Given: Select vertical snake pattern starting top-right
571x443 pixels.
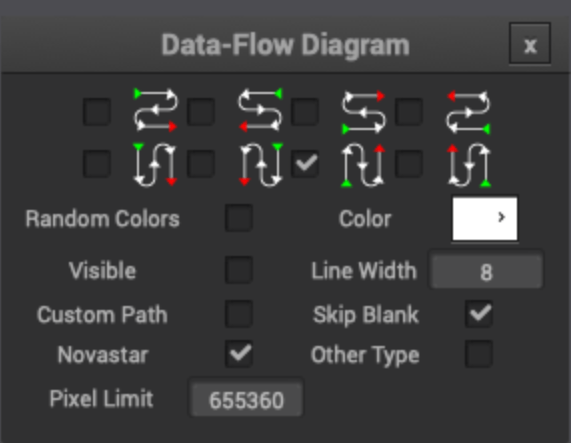Looking at the screenshot, I should click(x=201, y=164).
